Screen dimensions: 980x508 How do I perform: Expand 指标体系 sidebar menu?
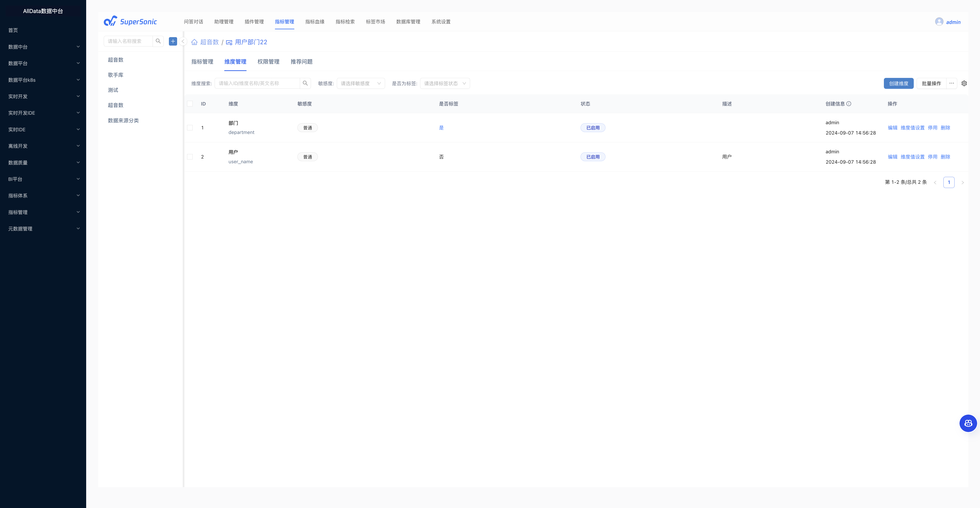tap(43, 195)
